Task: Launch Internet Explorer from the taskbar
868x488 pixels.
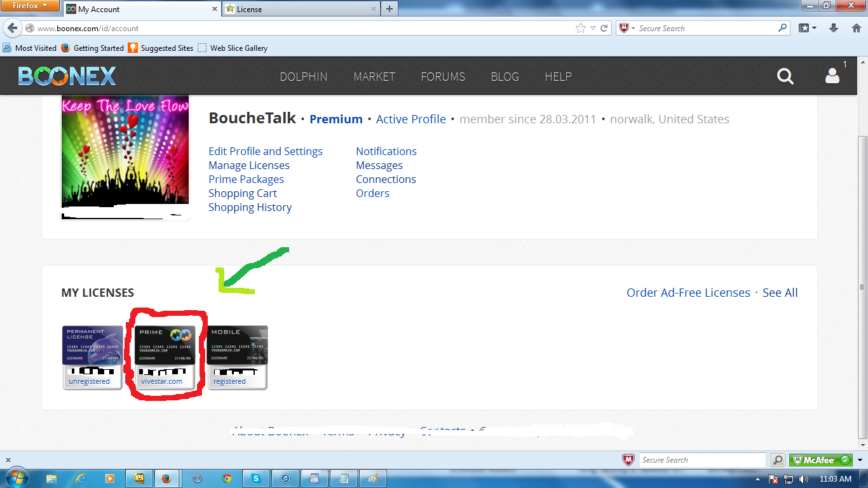Action: (81, 478)
